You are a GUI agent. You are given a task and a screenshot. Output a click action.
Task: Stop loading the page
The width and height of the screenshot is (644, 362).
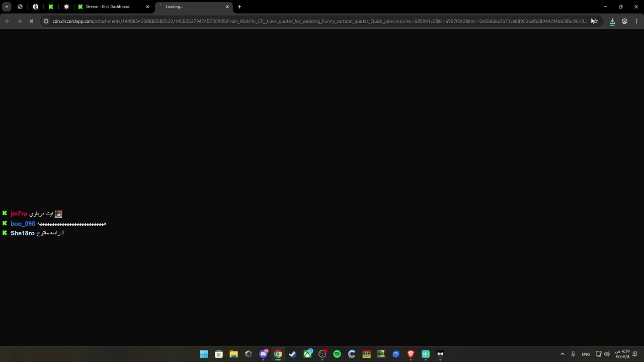tap(31, 21)
